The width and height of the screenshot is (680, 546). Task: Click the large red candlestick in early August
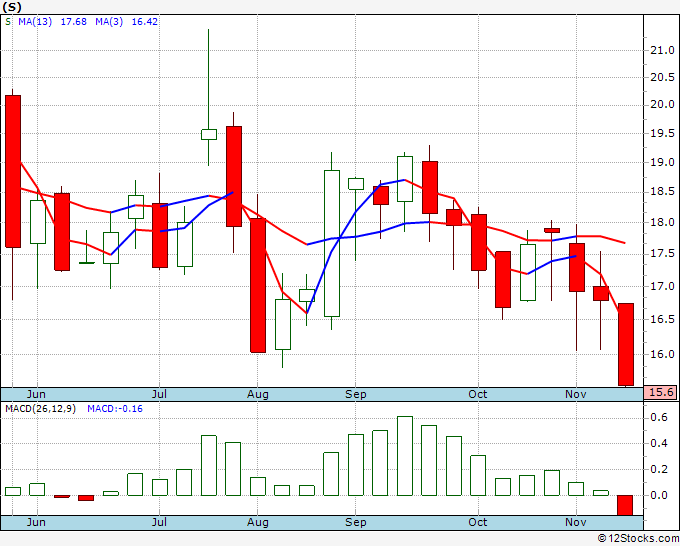[x=258, y=285]
